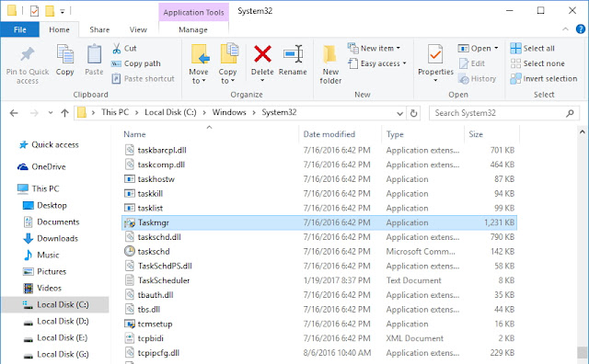
Task: Switch to the View tab
Action: 138,29
